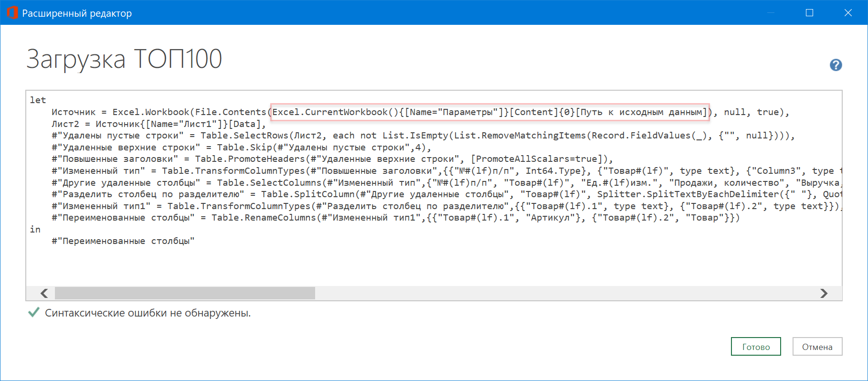Click the 'let' keyword line
Viewport: 868px width, 381px height.
(x=38, y=100)
